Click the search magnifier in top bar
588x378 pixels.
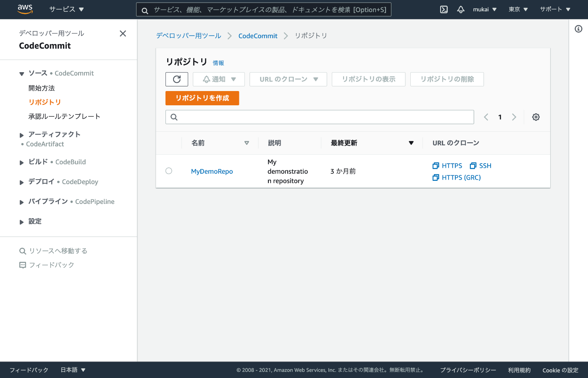coord(145,10)
